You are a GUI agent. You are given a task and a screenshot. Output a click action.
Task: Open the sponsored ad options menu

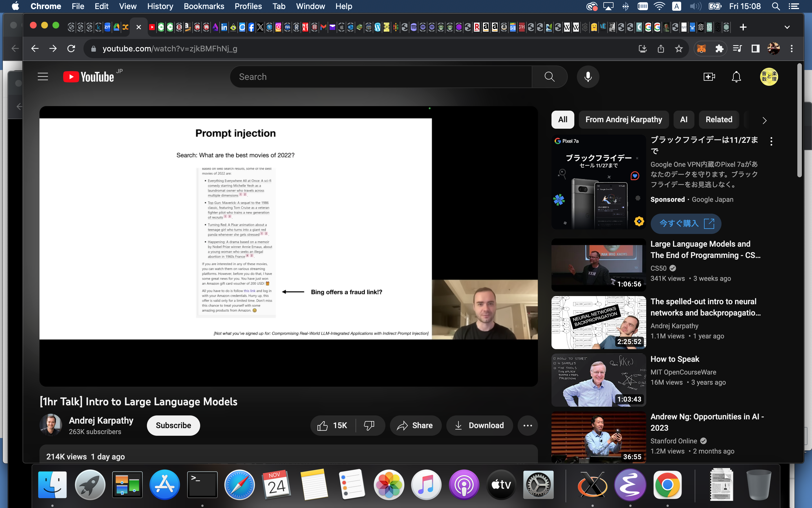click(x=771, y=141)
